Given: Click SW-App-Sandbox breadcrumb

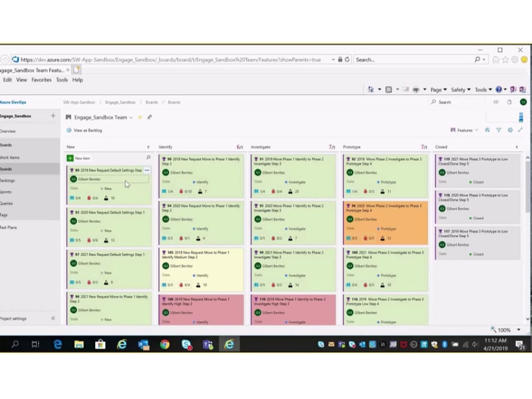Looking at the screenshot, I should tap(79, 102).
